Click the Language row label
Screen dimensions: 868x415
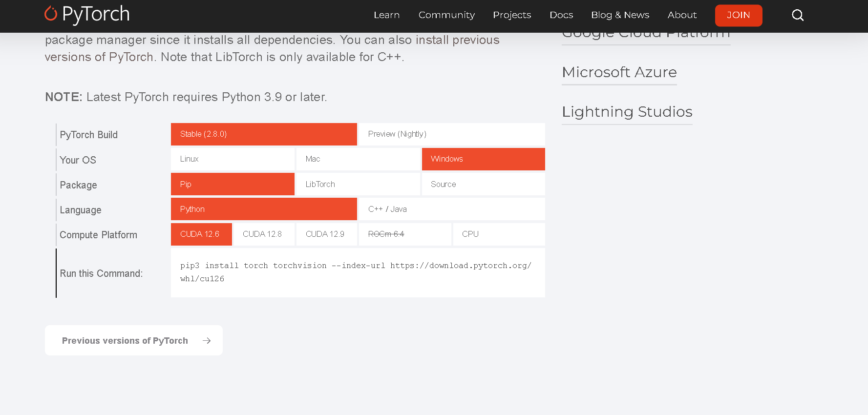tap(81, 210)
